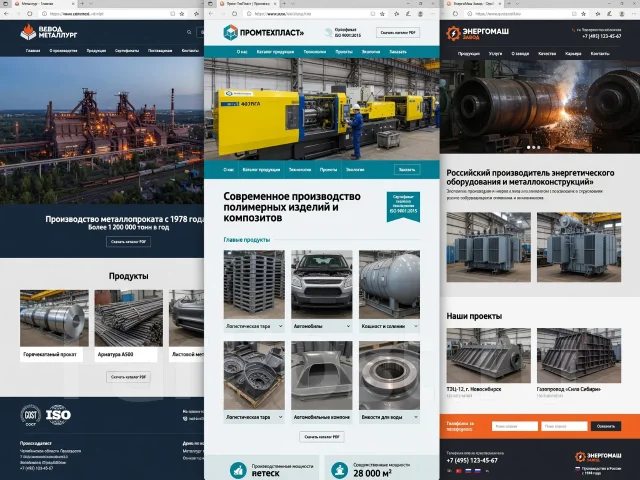Open Карьера in the Энергомаш nav
Image resolution: width=640 pixels, height=480 pixels.
tap(573, 53)
